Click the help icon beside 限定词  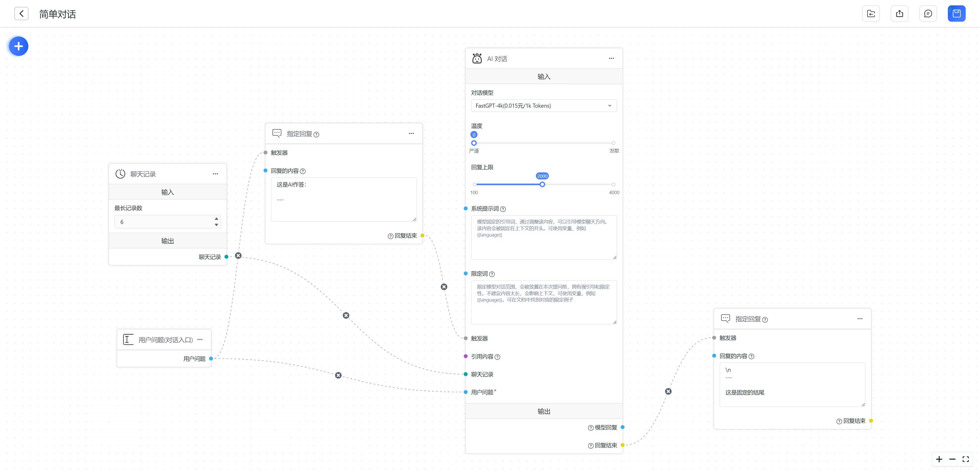pyautogui.click(x=492, y=274)
